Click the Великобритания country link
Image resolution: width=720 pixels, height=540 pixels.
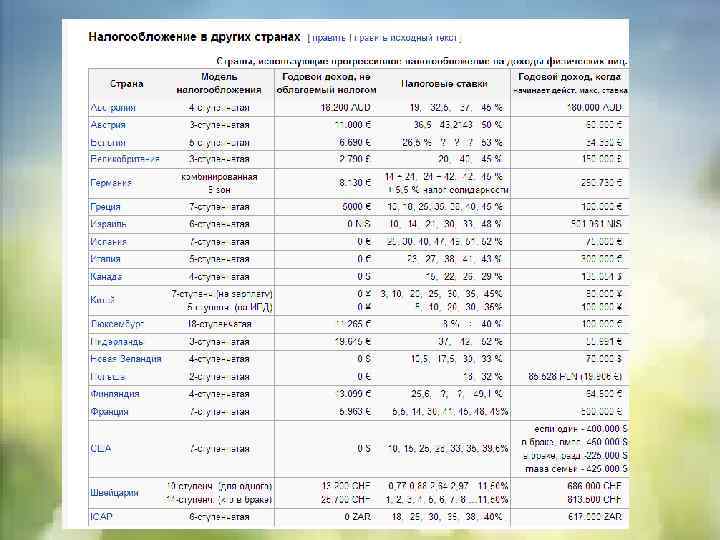pos(125,159)
